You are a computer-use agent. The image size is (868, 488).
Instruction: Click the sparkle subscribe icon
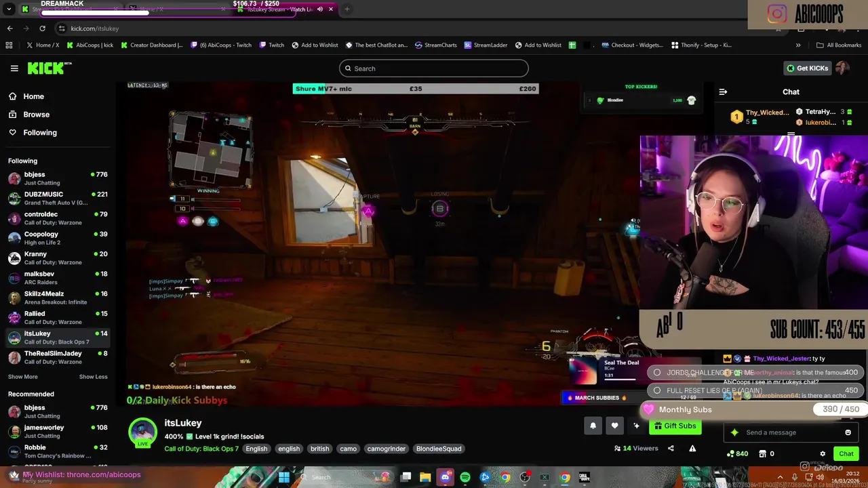636,426
